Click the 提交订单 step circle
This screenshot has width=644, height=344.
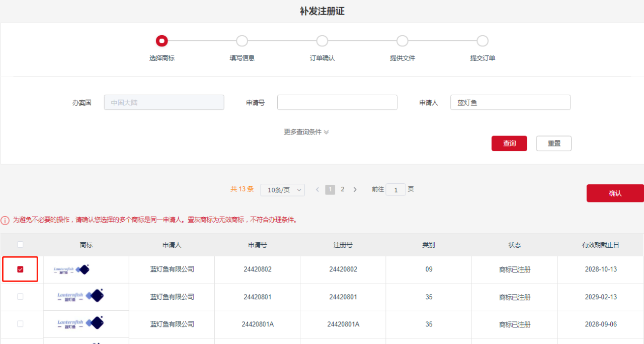482,41
